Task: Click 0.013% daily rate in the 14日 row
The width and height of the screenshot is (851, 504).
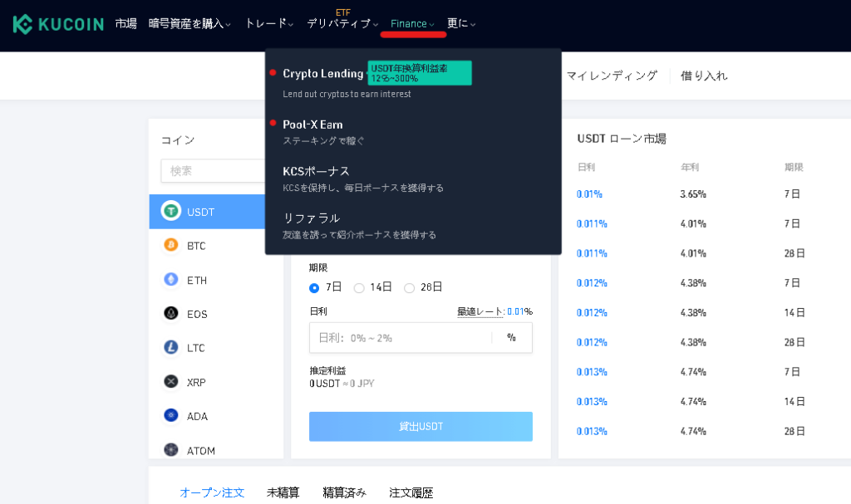Action: tap(592, 402)
